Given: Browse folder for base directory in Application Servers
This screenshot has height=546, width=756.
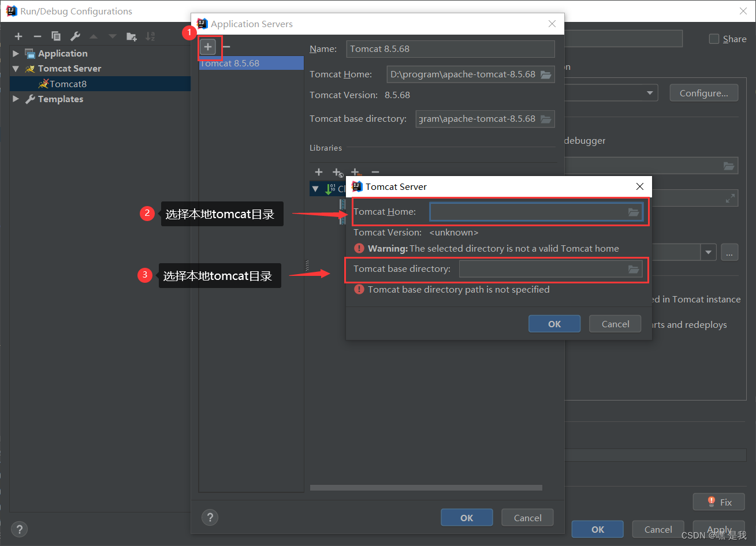Looking at the screenshot, I should [x=546, y=119].
